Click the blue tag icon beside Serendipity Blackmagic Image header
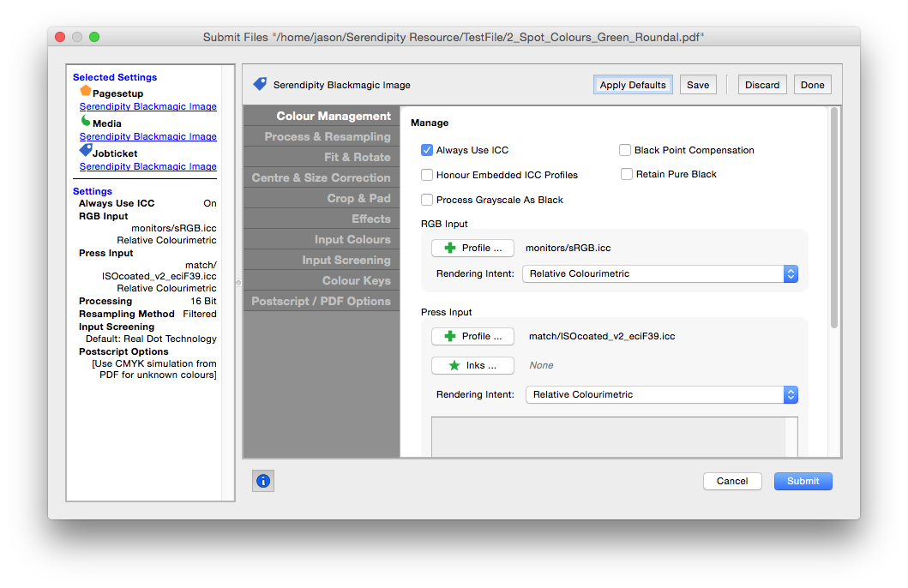908x588 pixels. [x=260, y=84]
